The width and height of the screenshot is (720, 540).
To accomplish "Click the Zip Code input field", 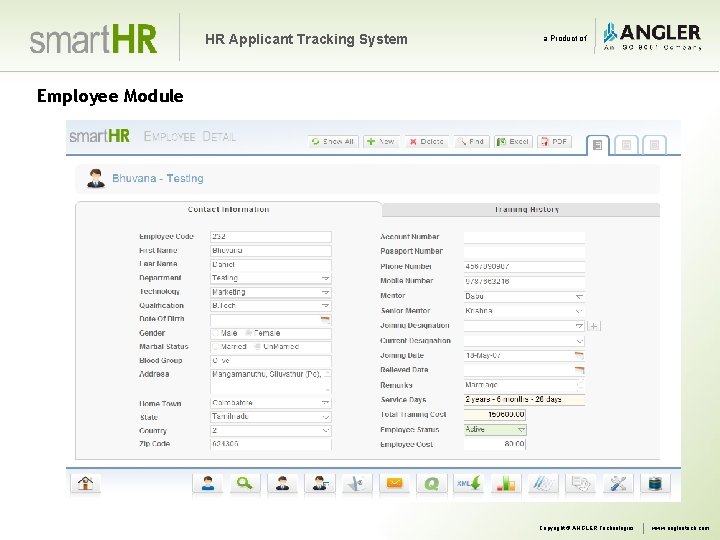I will tap(271, 444).
